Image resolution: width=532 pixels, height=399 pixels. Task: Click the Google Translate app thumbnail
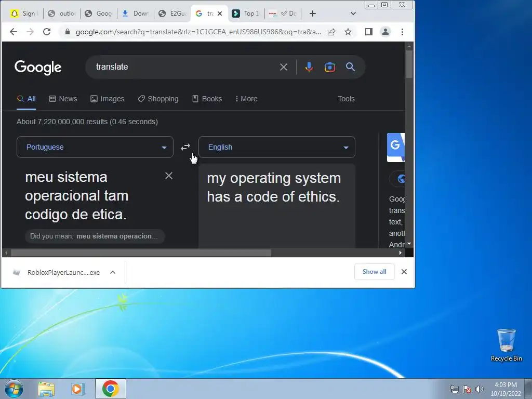pyautogui.click(x=395, y=148)
